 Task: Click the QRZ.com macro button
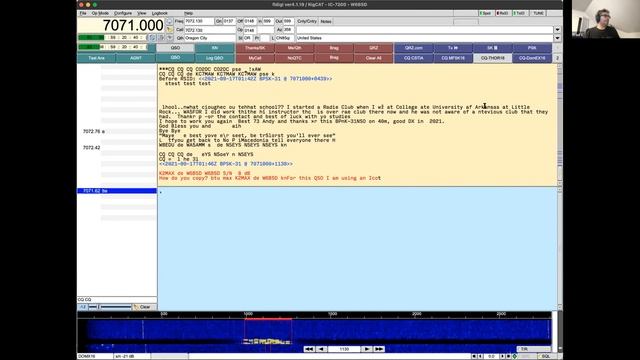[x=413, y=48]
